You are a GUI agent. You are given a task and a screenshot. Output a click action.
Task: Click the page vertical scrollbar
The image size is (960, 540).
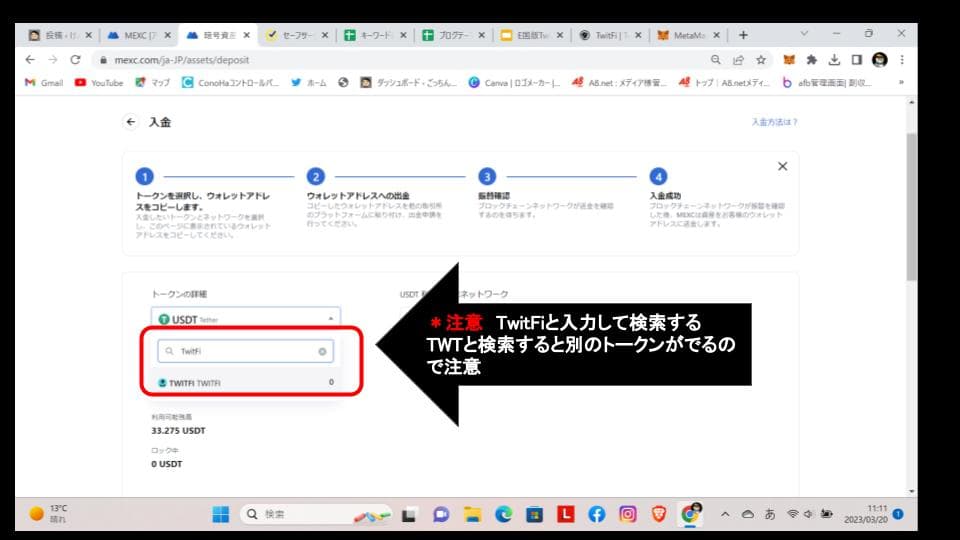click(912, 206)
